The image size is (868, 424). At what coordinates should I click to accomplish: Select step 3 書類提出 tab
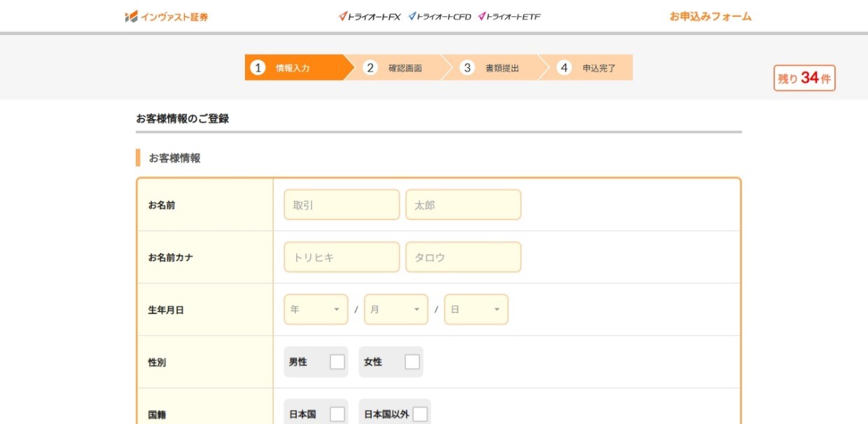click(494, 68)
